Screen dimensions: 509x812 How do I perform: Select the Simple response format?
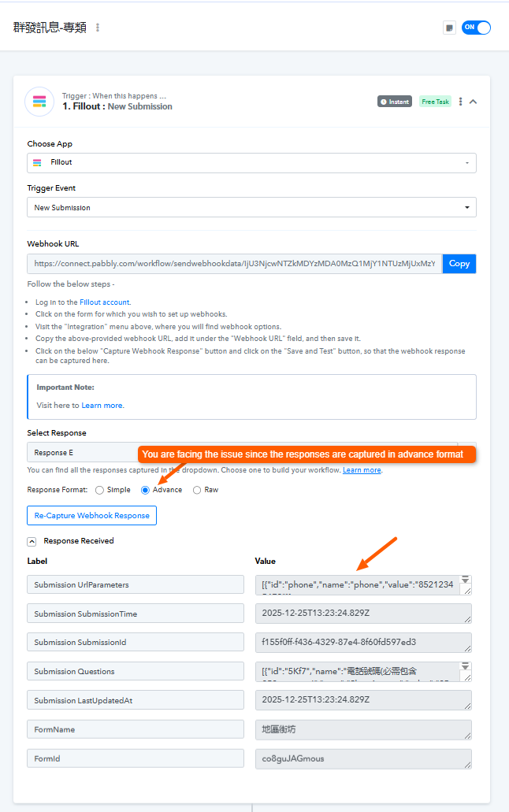click(99, 490)
